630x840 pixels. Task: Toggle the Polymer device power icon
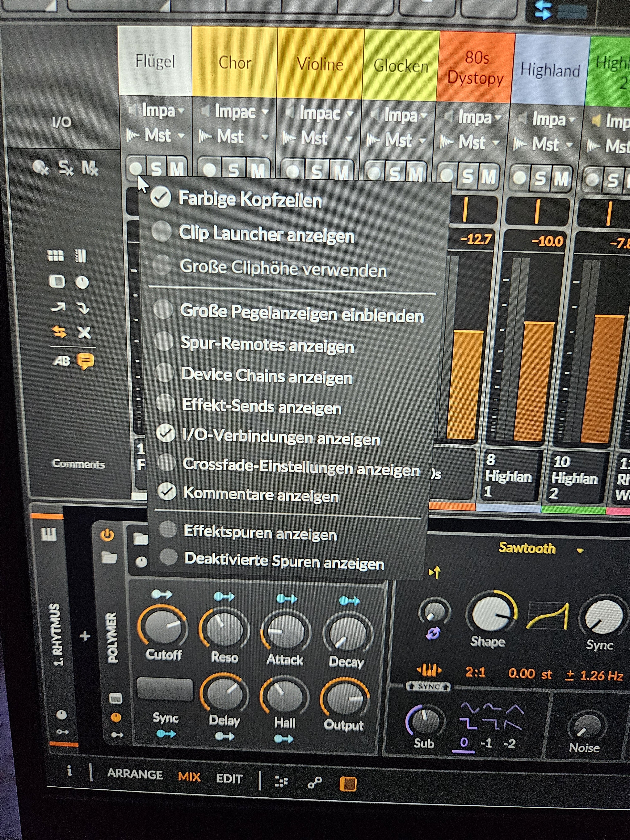coord(107,535)
